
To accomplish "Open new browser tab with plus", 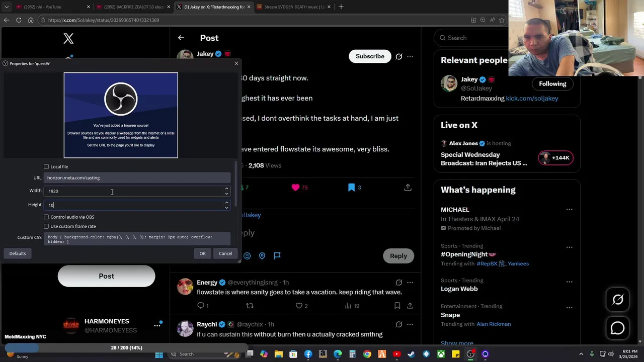I will pyautogui.click(x=341, y=7).
